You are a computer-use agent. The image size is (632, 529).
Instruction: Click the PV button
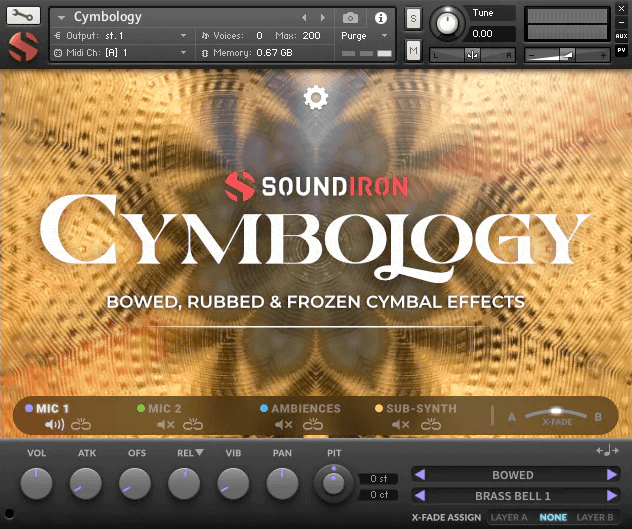coord(621,50)
